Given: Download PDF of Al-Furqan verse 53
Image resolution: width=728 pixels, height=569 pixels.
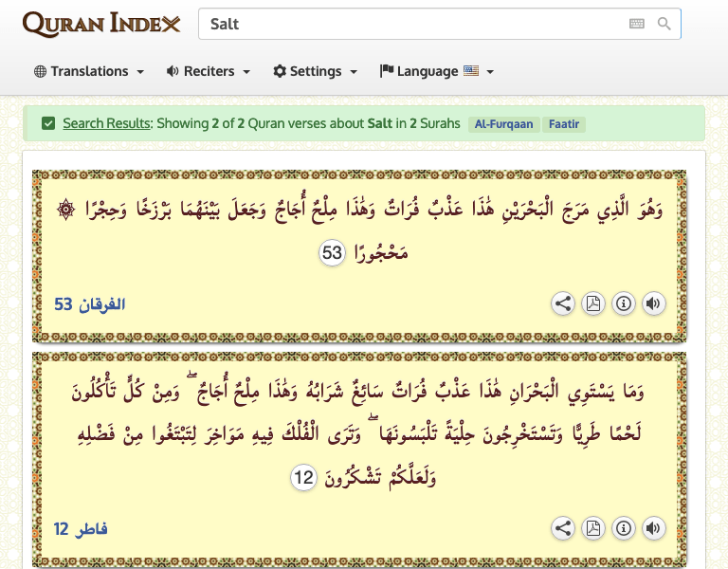Looking at the screenshot, I should click(593, 303).
